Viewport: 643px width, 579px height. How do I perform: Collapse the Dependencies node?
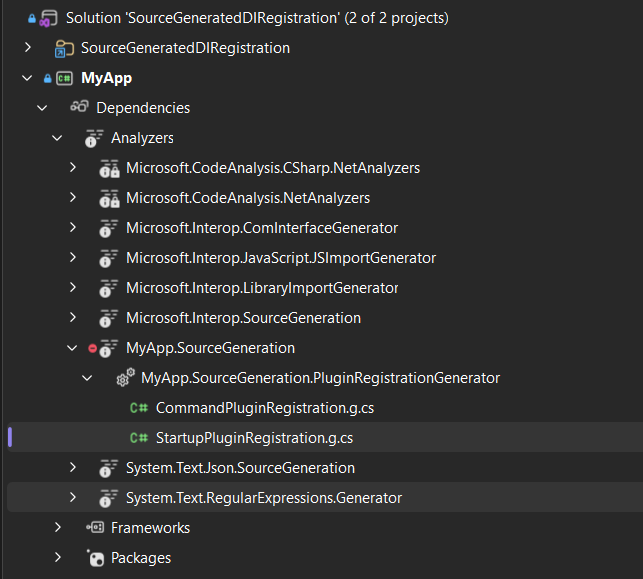(42, 108)
